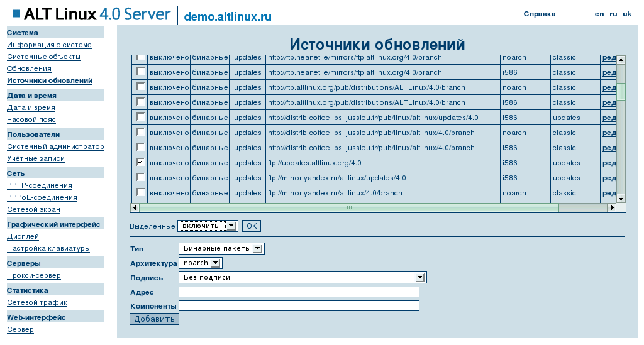Click the table scrollbar down arrow
Viewport: 644px width, 345px height.
tap(621, 198)
